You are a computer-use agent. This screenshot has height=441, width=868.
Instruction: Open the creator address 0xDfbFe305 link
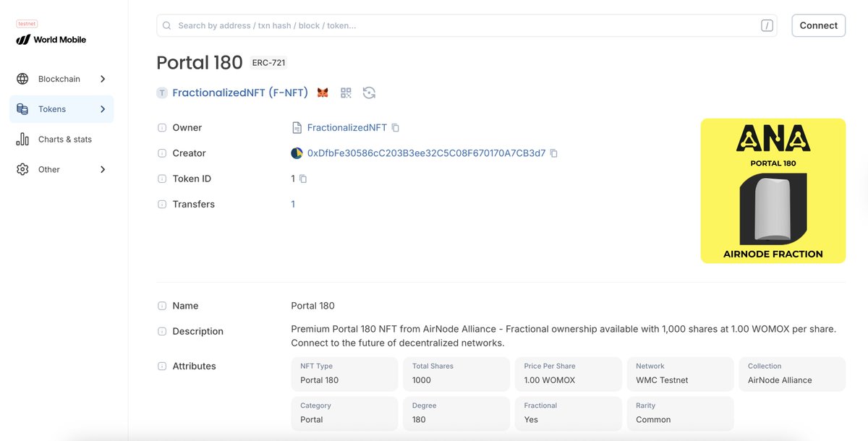click(427, 153)
